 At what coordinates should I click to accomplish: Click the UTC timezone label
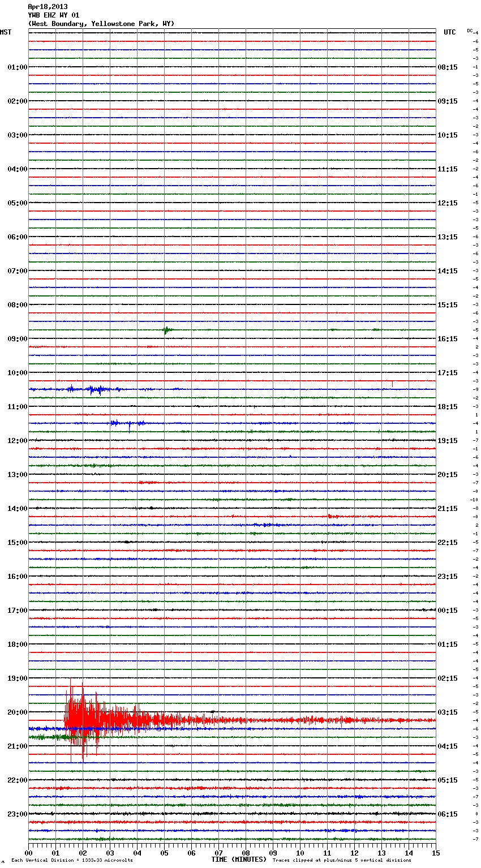click(x=450, y=32)
